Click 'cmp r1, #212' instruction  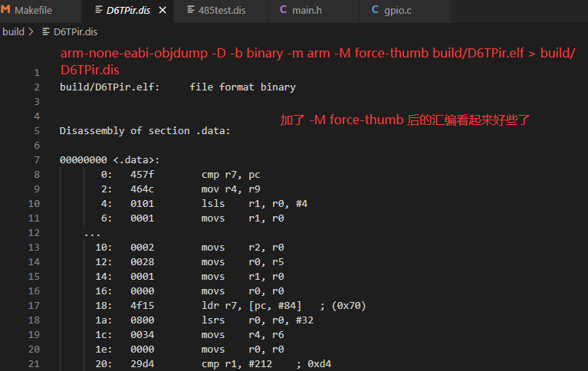coord(237,364)
